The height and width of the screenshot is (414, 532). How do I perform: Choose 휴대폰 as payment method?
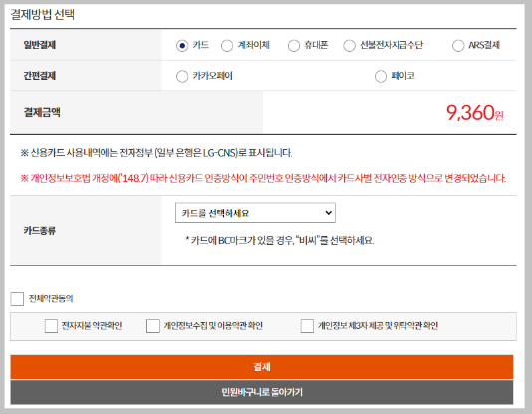(x=294, y=45)
